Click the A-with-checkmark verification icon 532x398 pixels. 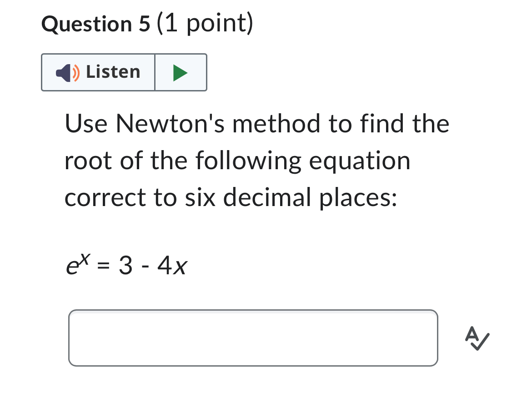(477, 338)
